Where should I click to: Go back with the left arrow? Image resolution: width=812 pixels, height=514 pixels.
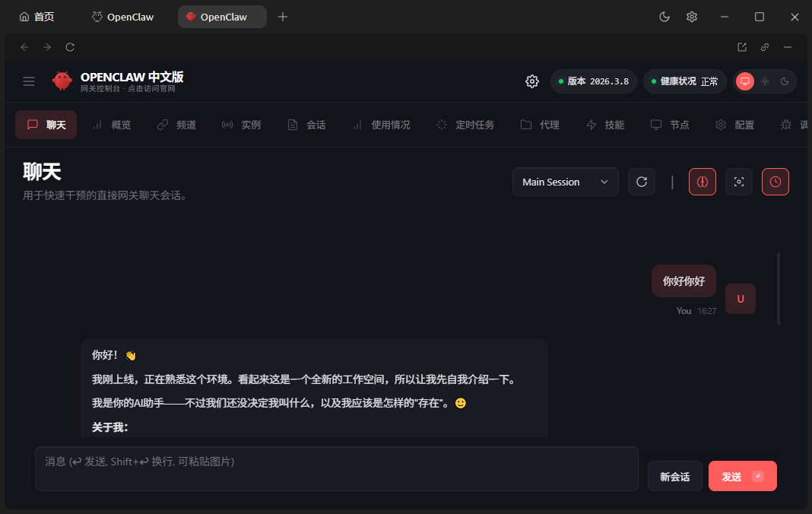point(24,47)
